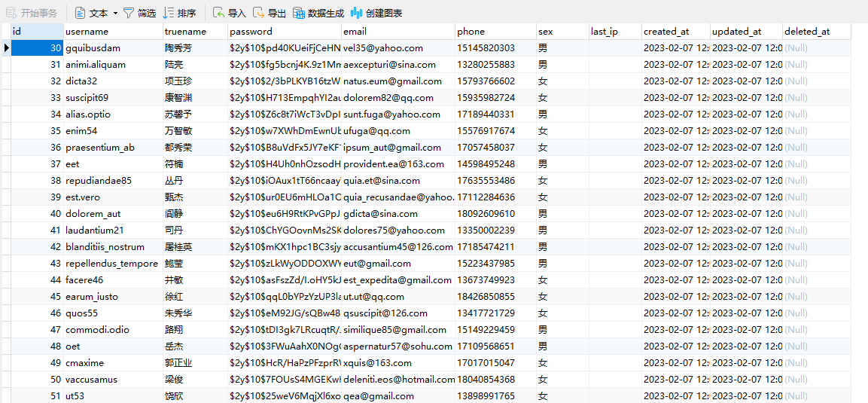Click the 导入 toolbar label
Image resolution: width=868 pixels, height=403 pixels.
pyautogui.click(x=237, y=14)
